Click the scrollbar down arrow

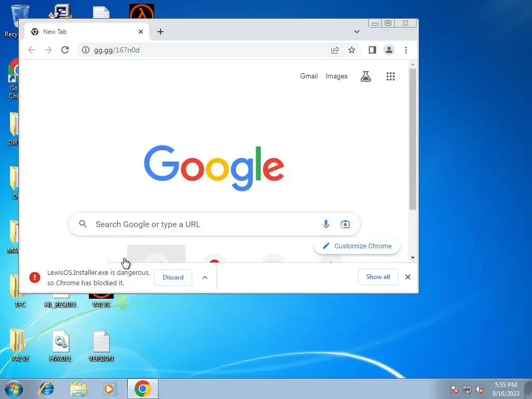pyautogui.click(x=413, y=258)
